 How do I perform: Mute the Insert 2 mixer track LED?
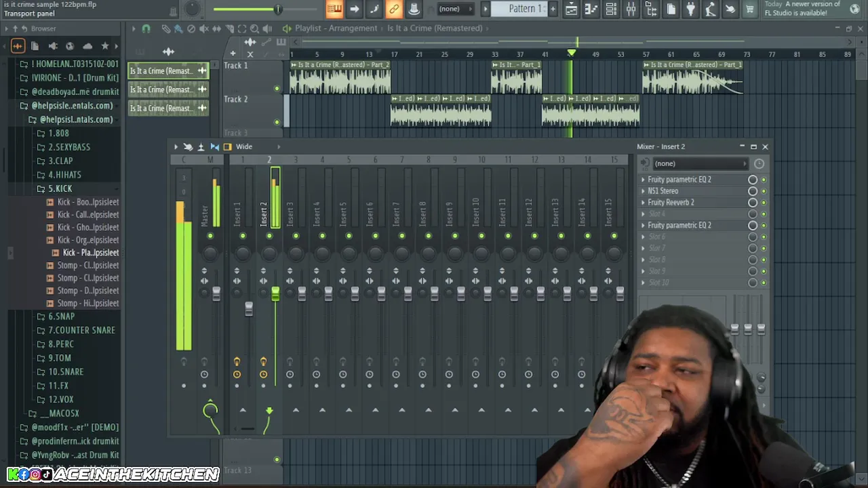[x=269, y=236]
